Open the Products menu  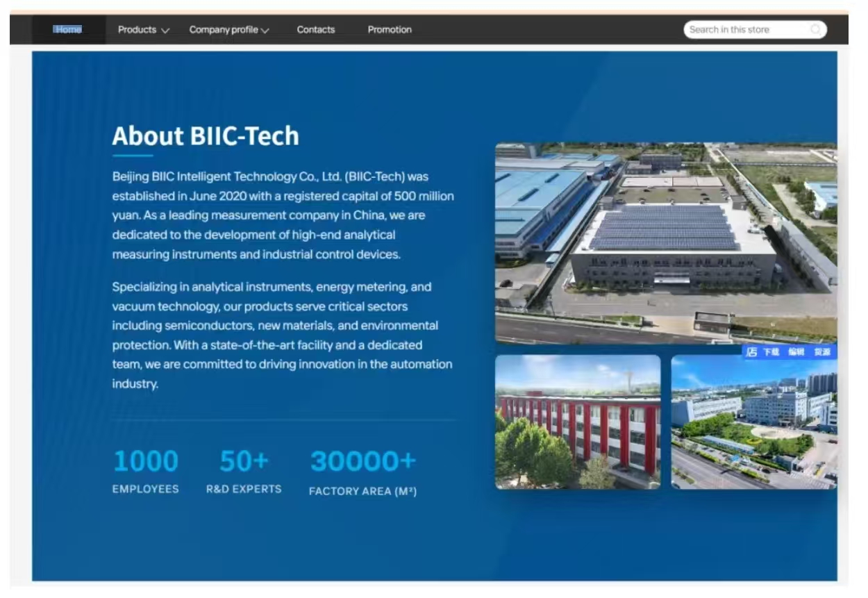(137, 30)
